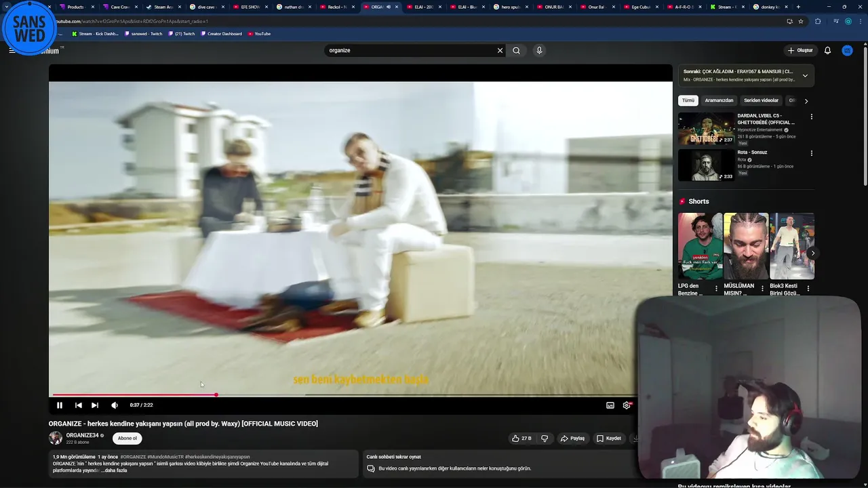Open the 'LPG den Benzine' short
Image resolution: width=868 pixels, height=488 pixels.
pos(700,246)
